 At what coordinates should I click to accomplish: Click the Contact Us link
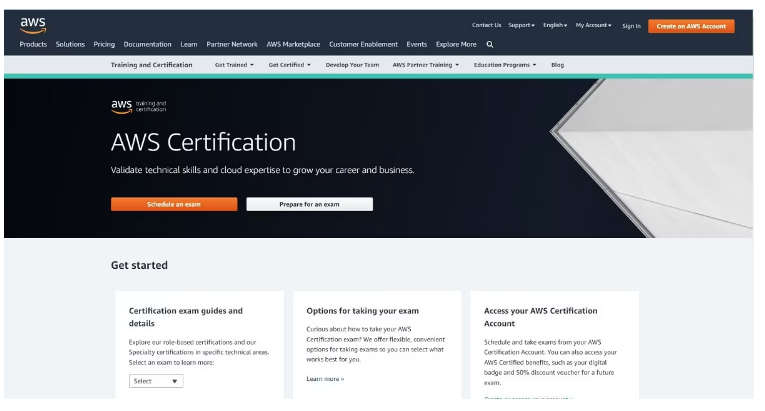pos(486,25)
